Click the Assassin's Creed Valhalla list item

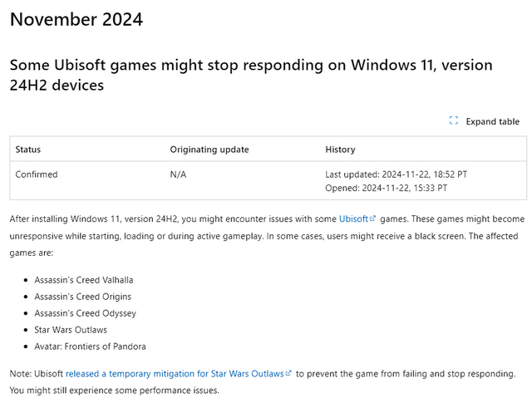[x=83, y=280]
